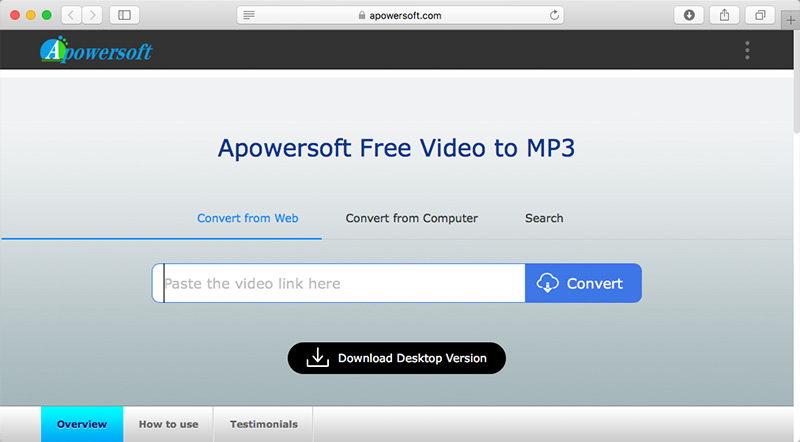Screen dimensions: 800x442
Task: Open a new tab with plus button
Action: pos(790,20)
